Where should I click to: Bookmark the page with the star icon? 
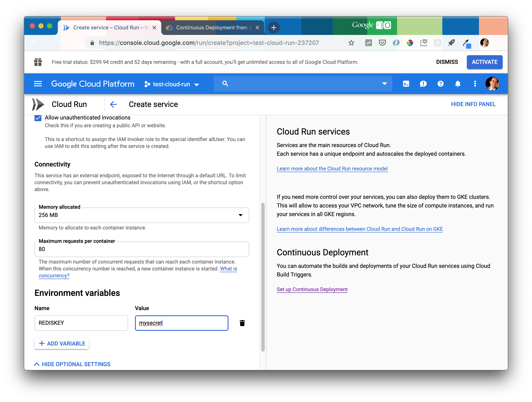[351, 42]
